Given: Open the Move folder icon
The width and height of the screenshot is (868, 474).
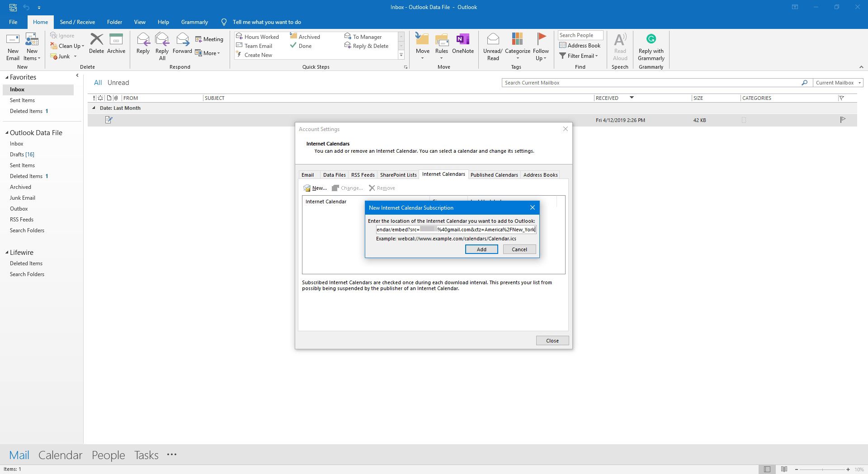Looking at the screenshot, I should [423, 39].
